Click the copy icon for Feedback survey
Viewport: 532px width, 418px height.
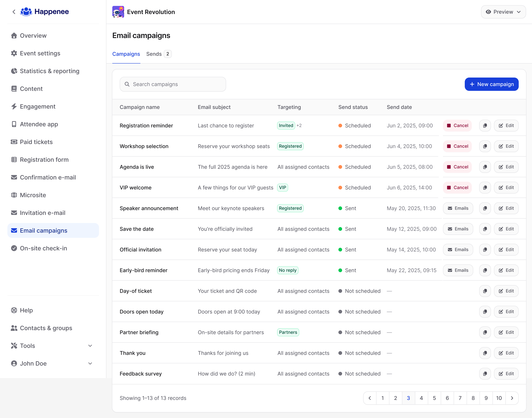tap(485, 374)
